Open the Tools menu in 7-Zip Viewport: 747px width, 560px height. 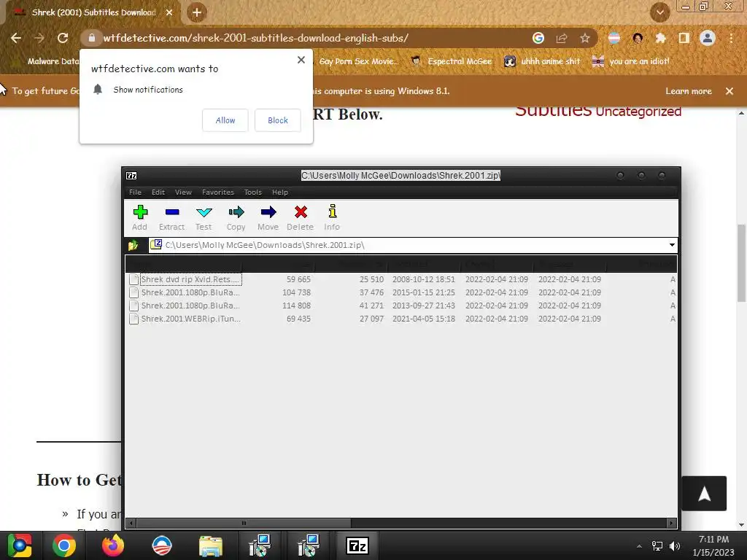(x=253, y=192)
